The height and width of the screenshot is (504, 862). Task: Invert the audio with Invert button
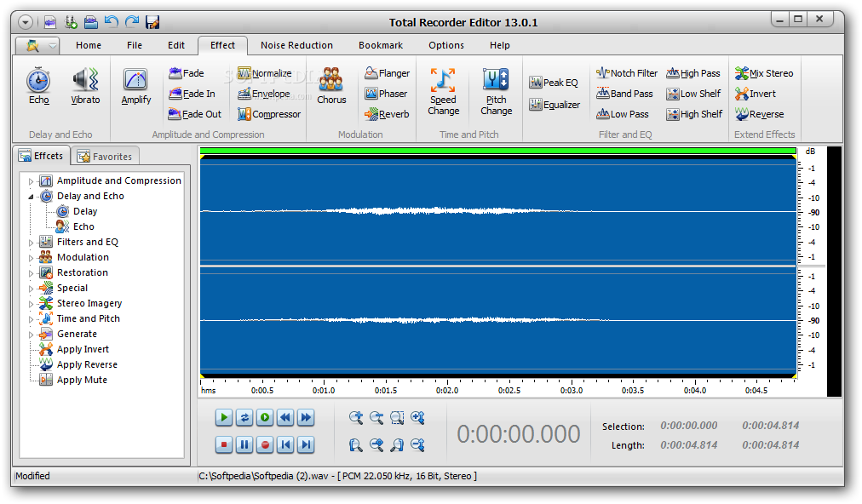click(756, 94)
